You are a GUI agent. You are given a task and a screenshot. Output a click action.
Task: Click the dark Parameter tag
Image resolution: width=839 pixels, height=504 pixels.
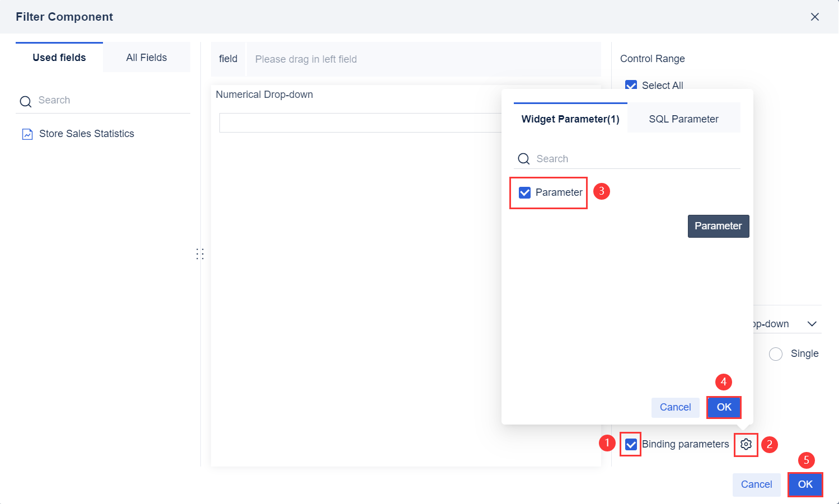718,226
